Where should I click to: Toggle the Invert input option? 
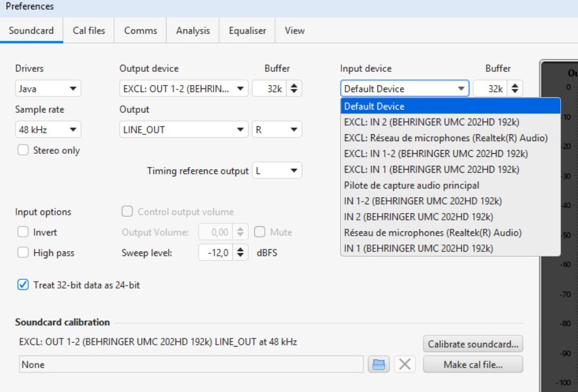point(23,233)
